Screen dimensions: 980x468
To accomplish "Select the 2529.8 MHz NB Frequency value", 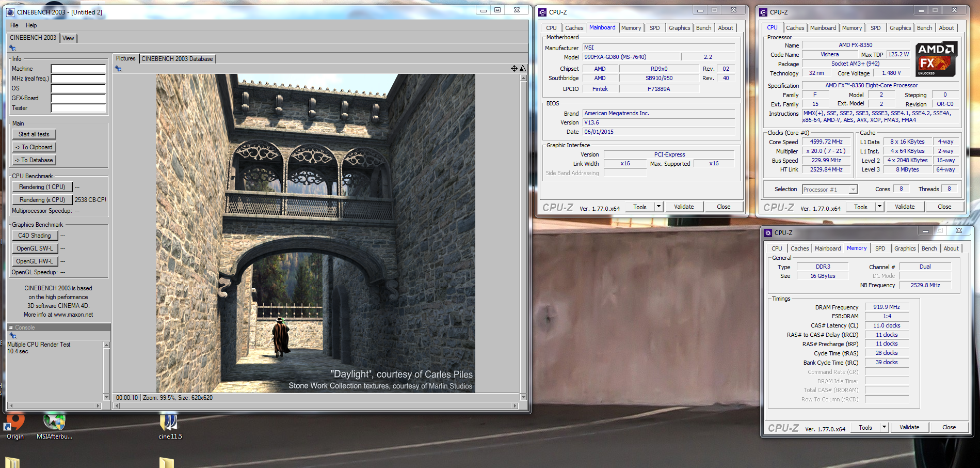I will (925, 285).
